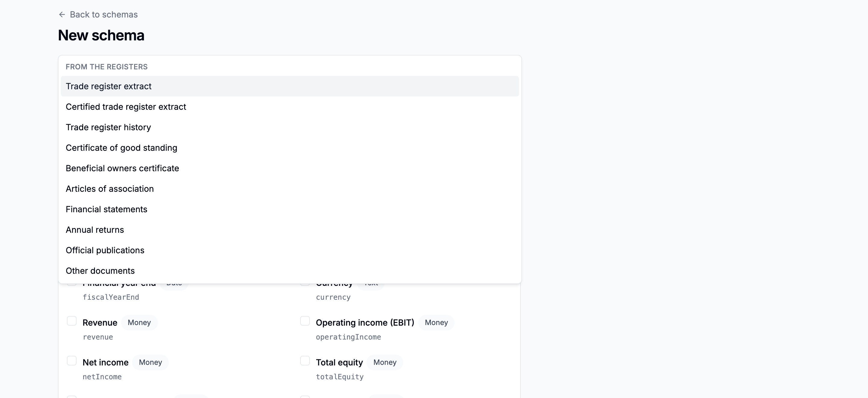This screenshot has height=398, width=868.
Task: Select Official publications option
Action: 290,250
